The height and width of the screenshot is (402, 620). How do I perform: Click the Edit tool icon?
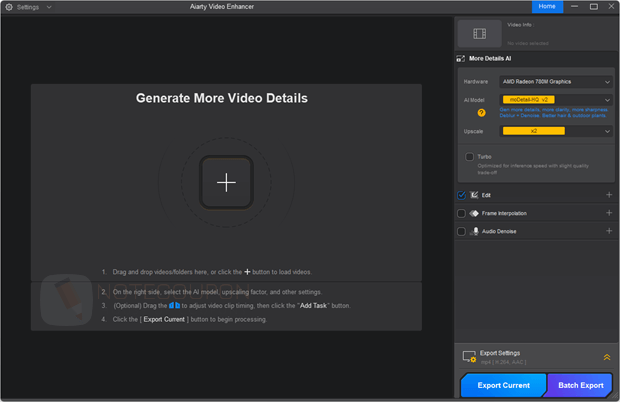pos(474,195)
